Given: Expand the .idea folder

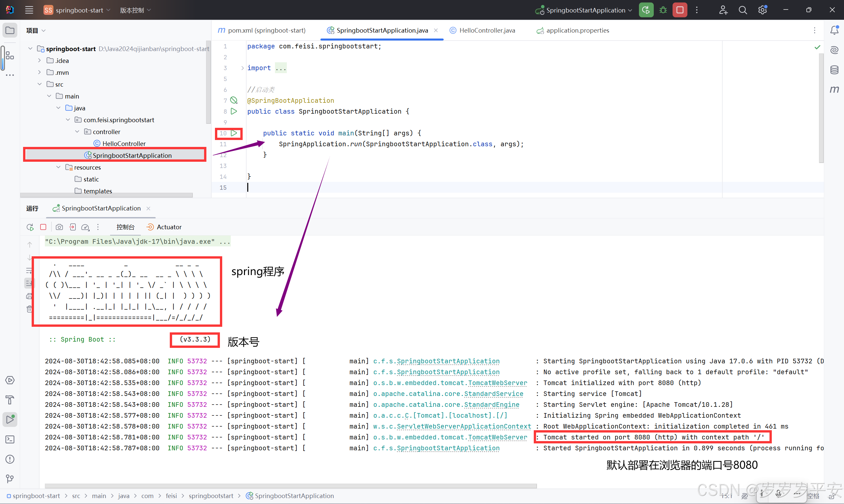Looking at the screenshot, I should pyautogui.click(x=40, y=61).
